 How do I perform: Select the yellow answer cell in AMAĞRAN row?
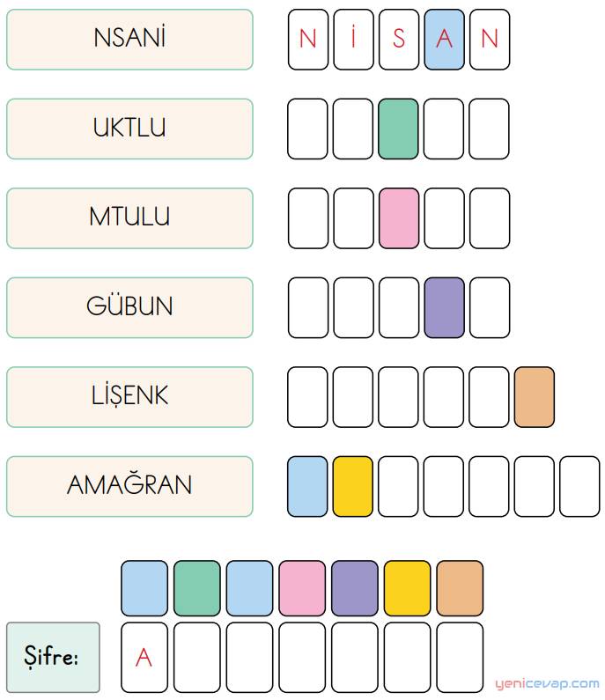click(x=353, y=486)
